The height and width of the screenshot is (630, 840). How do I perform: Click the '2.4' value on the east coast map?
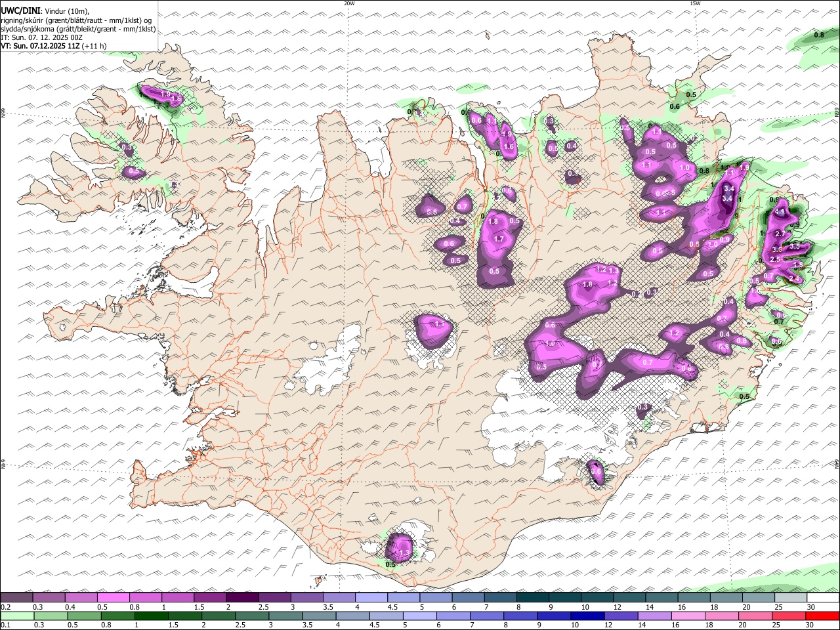(793, 278)
